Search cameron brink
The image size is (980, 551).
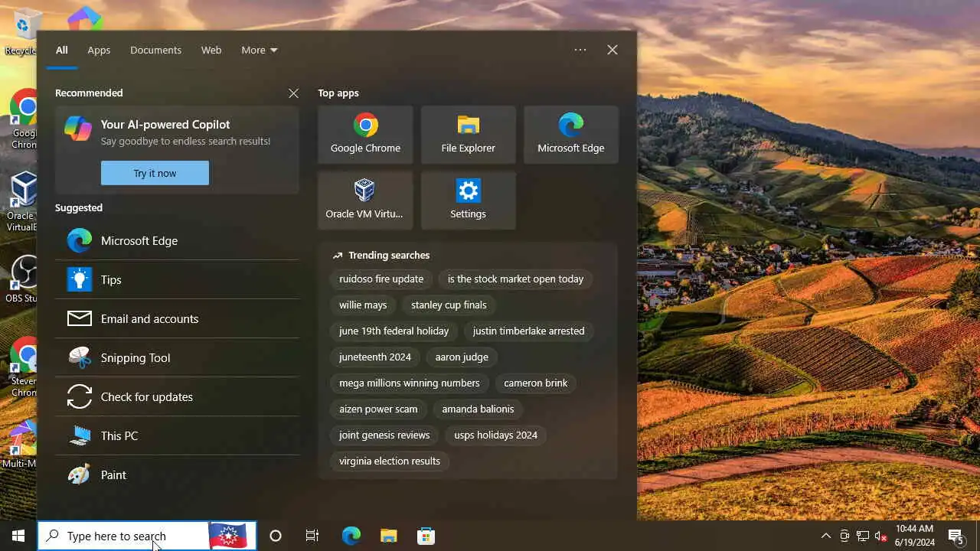coord(536,383)
